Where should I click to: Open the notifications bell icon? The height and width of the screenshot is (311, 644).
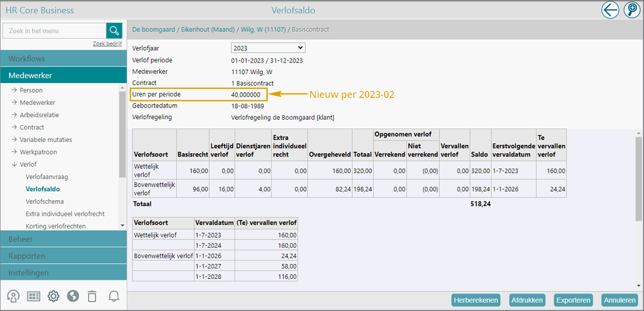tap(113, 296)
